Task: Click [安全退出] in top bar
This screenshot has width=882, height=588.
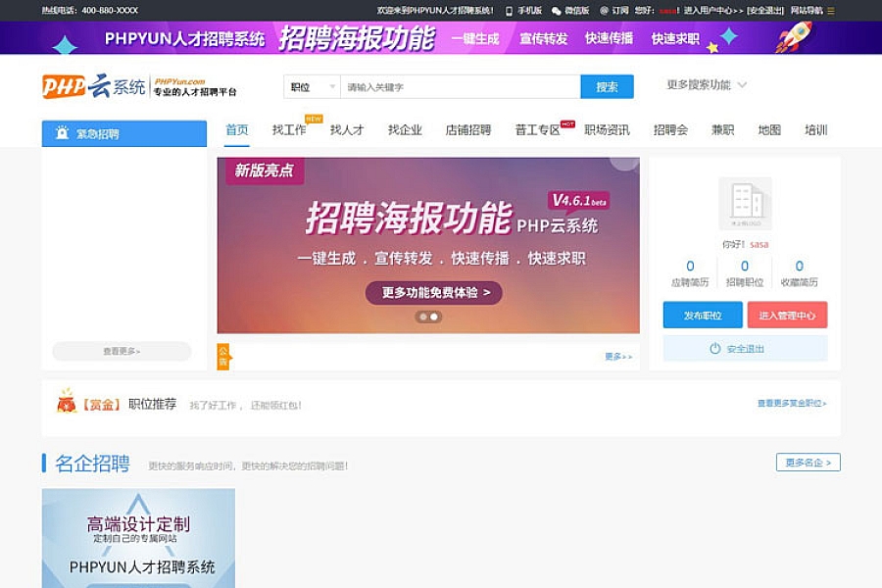Action: click(765, 11)
